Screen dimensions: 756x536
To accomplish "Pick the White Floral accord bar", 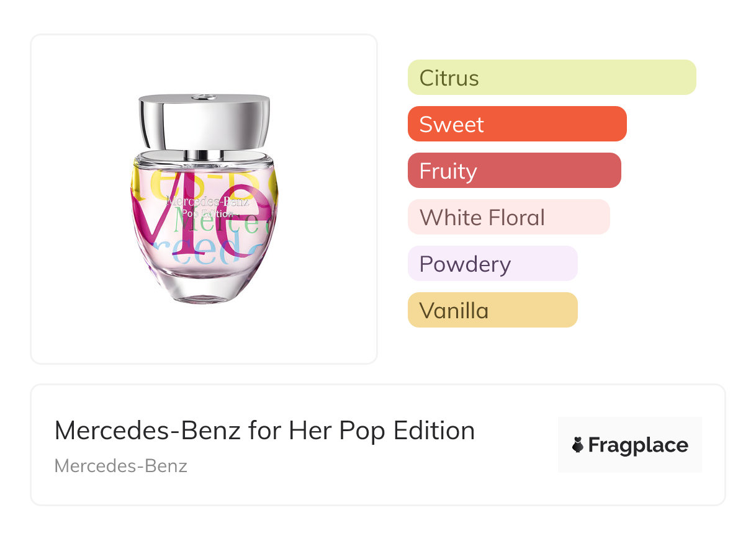I will (509, 217).
